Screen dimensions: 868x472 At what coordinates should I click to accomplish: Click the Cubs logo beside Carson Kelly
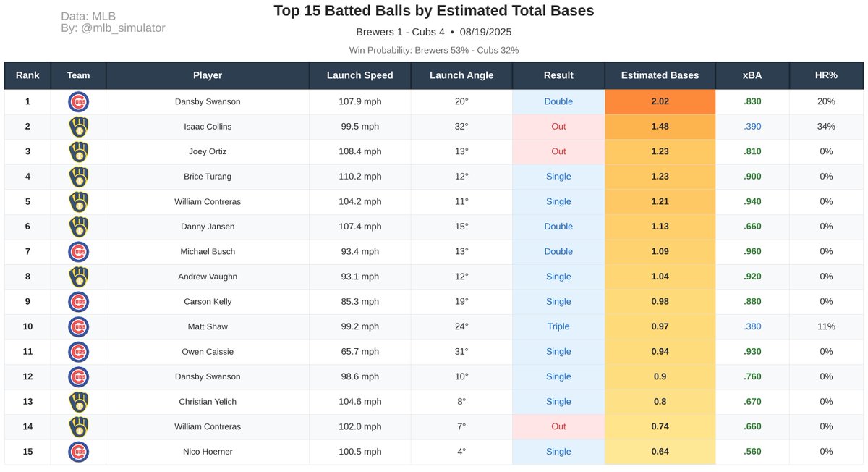(x=78, y=301)
